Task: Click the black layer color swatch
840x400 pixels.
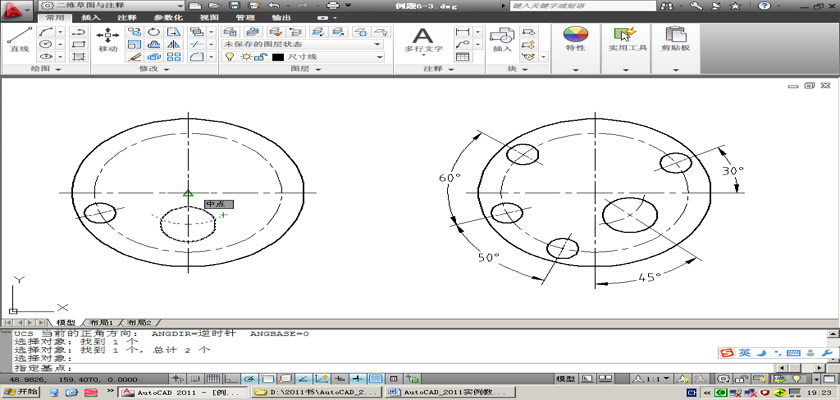Action: [278, 58]
